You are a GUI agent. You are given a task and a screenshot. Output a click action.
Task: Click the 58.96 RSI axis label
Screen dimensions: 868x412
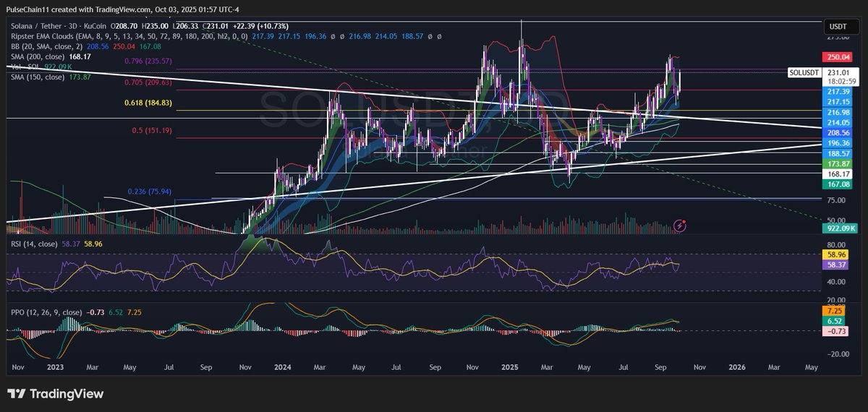pyautogui.click(x=836, y=255)
